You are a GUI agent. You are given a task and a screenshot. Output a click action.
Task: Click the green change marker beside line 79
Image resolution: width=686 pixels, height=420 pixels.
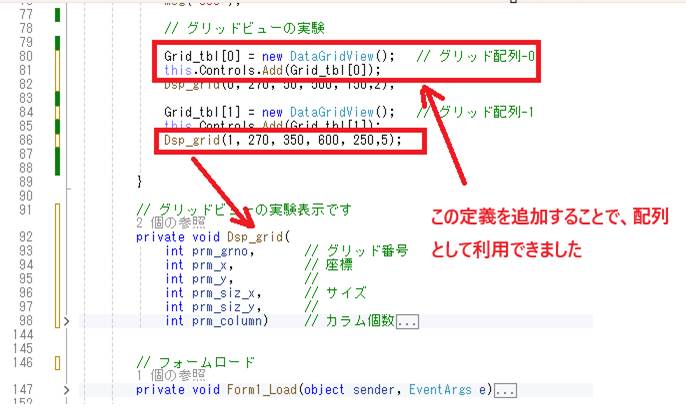(x=58, y=43)
